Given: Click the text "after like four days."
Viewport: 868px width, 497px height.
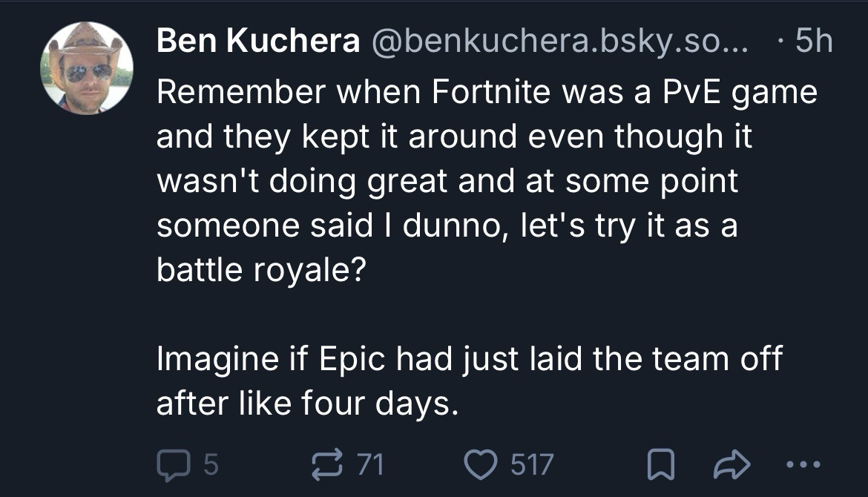Looking at the screenshot, I should (303, 404).
